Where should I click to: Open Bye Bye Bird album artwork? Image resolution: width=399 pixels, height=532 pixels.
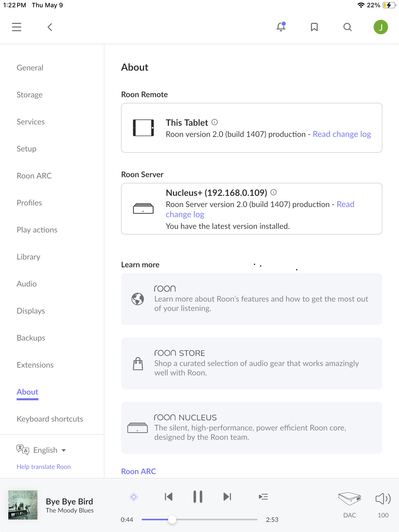[x=23, y=505]
